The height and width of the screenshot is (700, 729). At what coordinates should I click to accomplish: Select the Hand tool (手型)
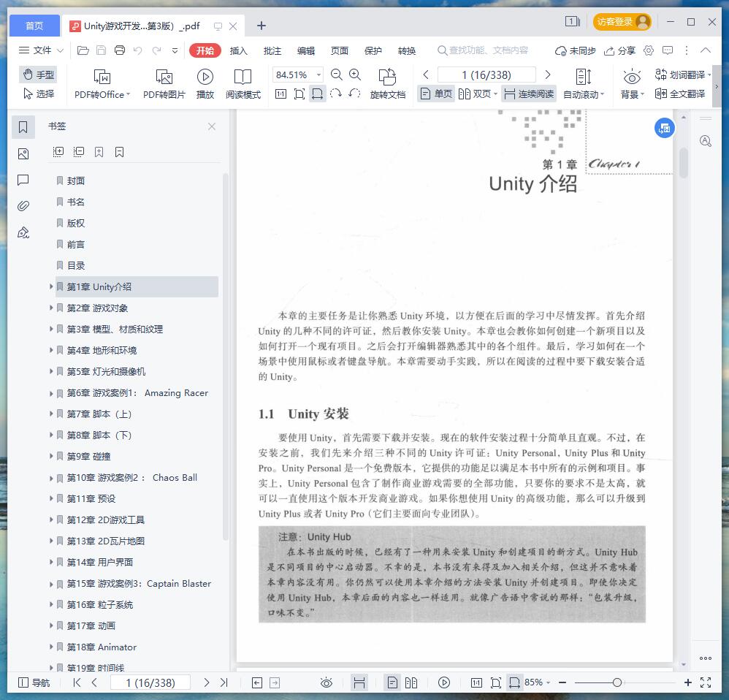39,75
